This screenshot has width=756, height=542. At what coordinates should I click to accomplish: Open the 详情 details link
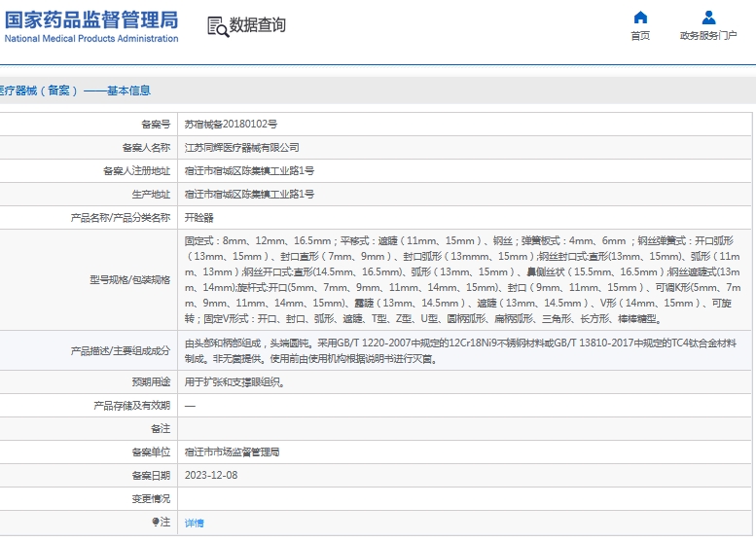pos(195,523)
